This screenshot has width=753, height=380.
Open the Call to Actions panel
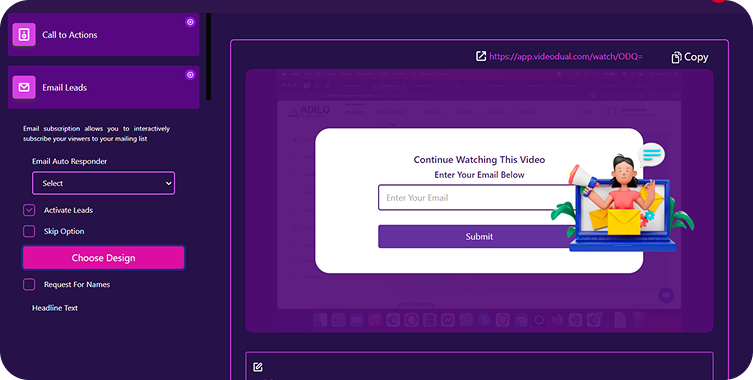point(103,35)
